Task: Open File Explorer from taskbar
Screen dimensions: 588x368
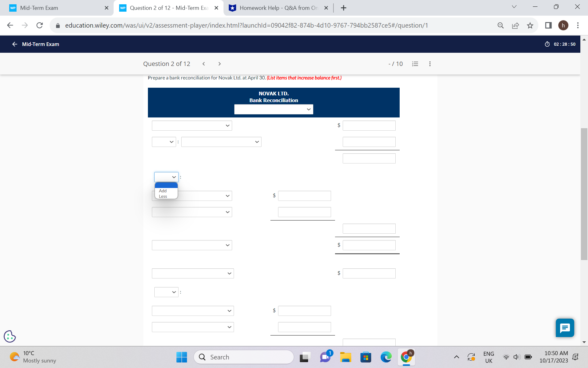Action: (345, 357)
